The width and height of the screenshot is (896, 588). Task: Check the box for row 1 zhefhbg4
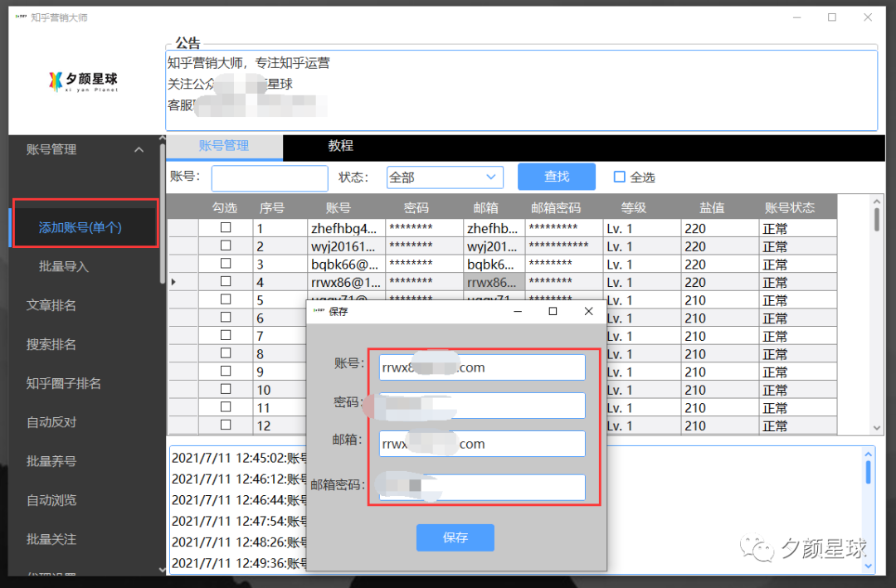(226, 227)
